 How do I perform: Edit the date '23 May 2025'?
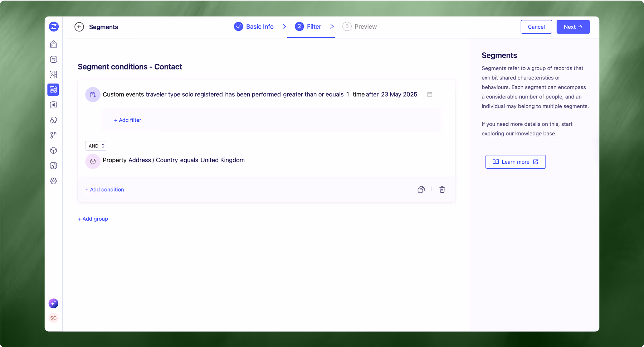click(x=399, y=95)
